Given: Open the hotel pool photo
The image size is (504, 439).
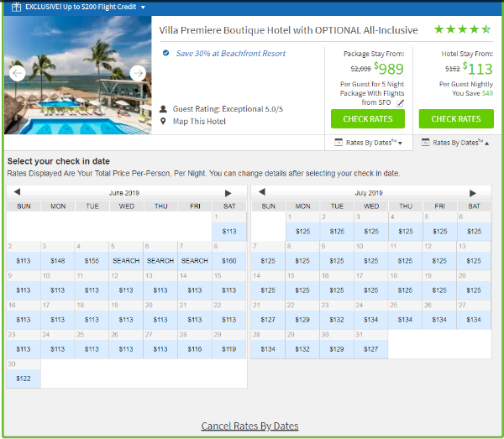Looking at the screenshot, I should 78,75.
